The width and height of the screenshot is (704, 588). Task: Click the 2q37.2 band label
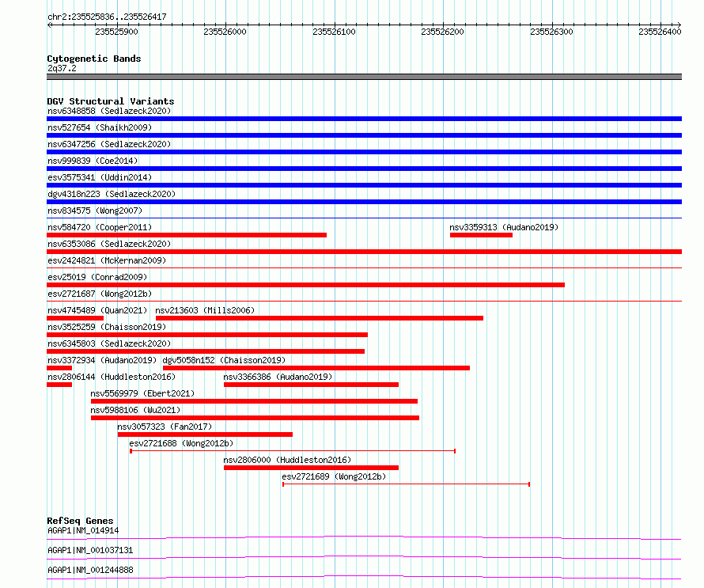(x=62, y=68)
